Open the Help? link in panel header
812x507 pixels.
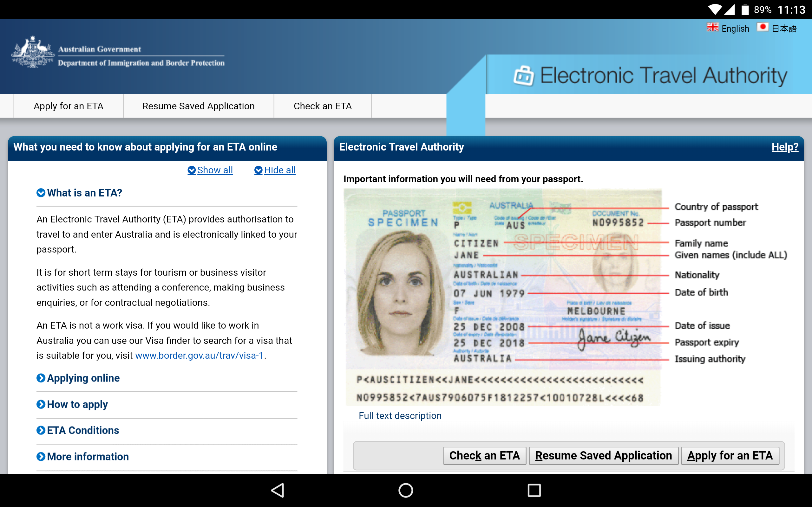(x=784, y=147)
